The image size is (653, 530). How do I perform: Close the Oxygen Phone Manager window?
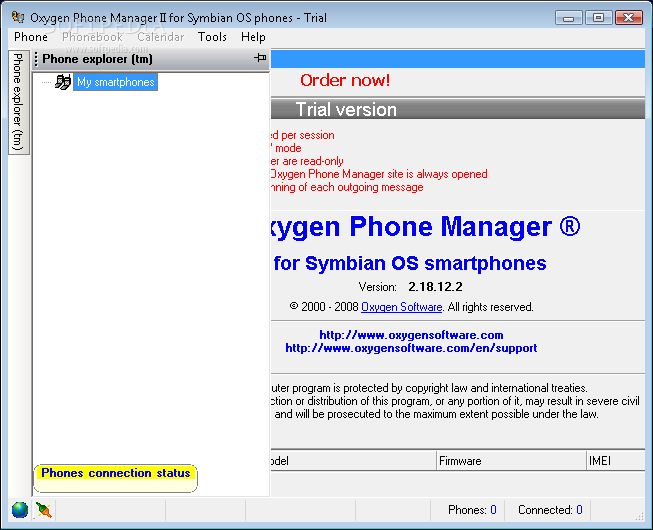[x=629, y=18]
